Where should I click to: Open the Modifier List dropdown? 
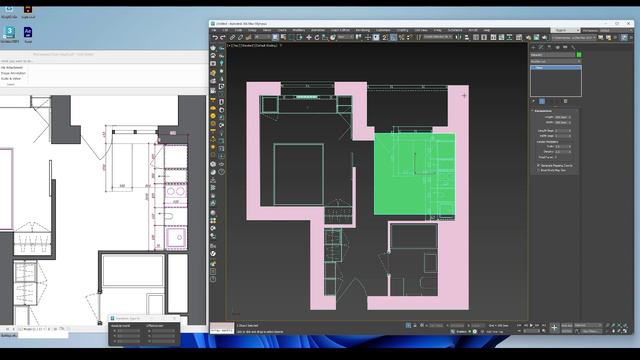[x=556, y=61]
